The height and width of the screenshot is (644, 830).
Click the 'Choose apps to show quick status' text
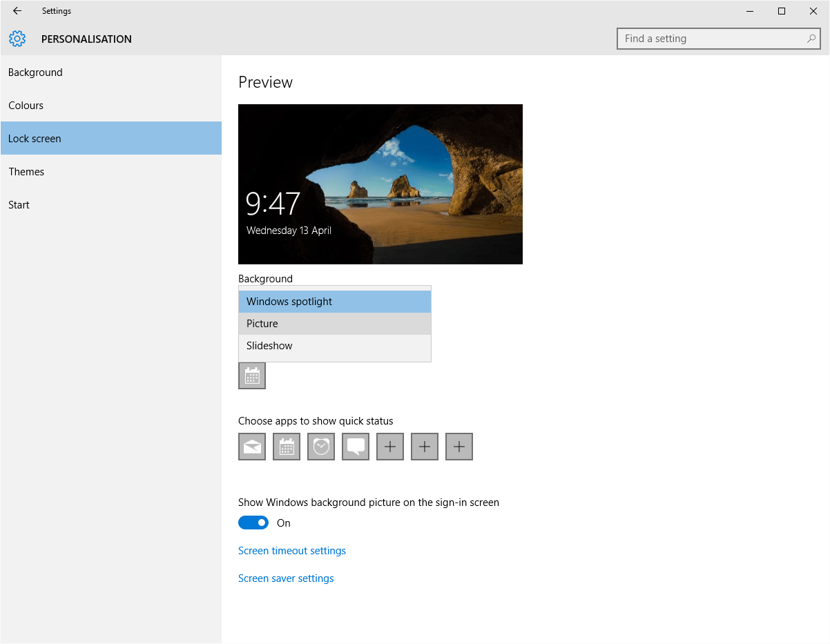316,421
